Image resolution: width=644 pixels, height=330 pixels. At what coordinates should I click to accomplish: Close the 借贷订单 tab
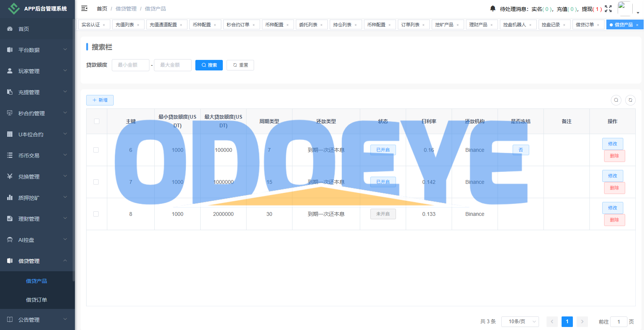598,25
